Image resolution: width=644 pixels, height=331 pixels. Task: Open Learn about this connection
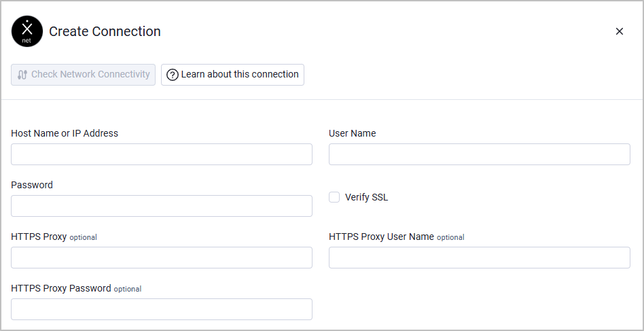232,75
